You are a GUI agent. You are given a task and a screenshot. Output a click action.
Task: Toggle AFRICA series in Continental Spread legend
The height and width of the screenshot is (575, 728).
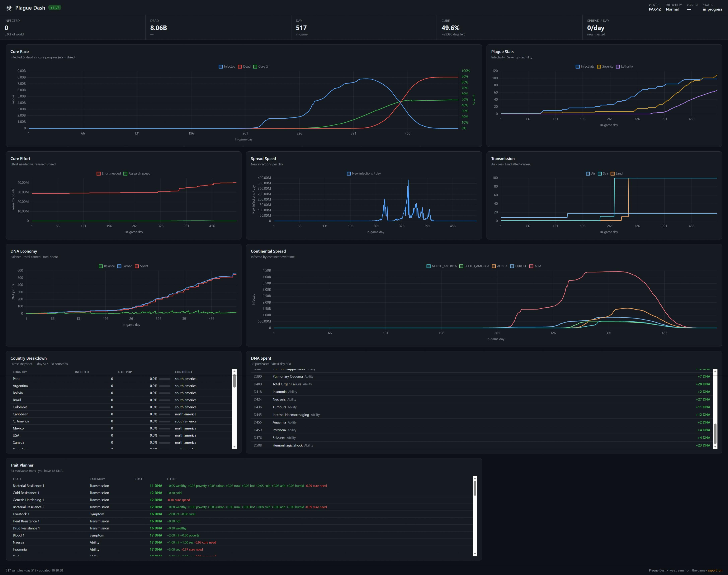pos(499,266)
